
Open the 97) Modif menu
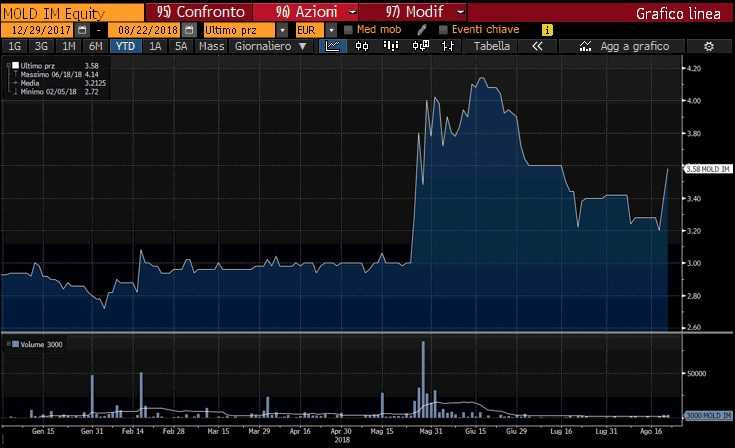[x=413, y=12]
